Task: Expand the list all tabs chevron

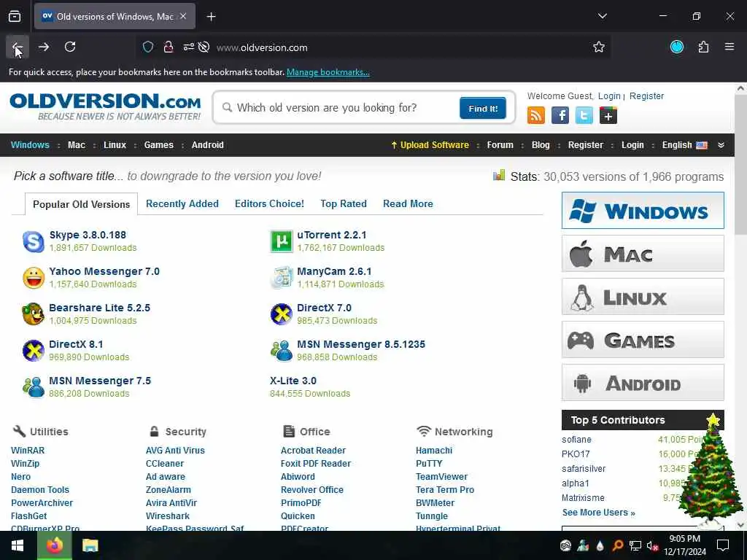Action: tap(602, 16)
